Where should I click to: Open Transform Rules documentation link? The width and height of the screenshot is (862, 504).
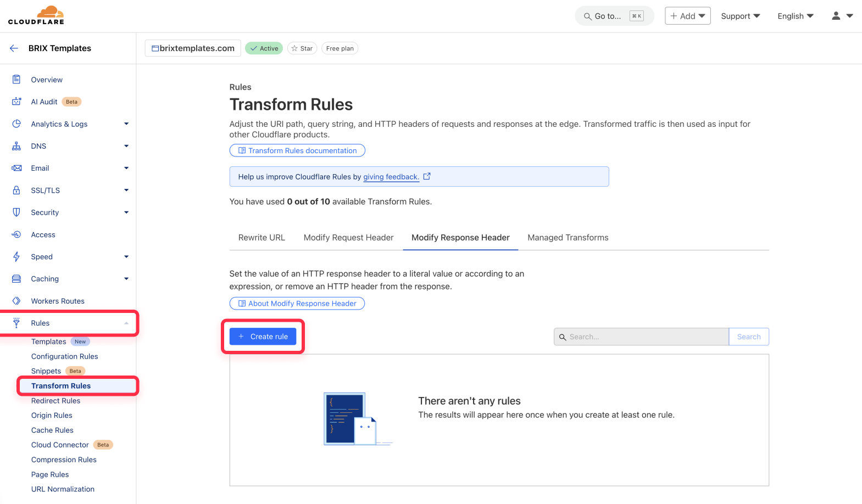tap(297, 150)
